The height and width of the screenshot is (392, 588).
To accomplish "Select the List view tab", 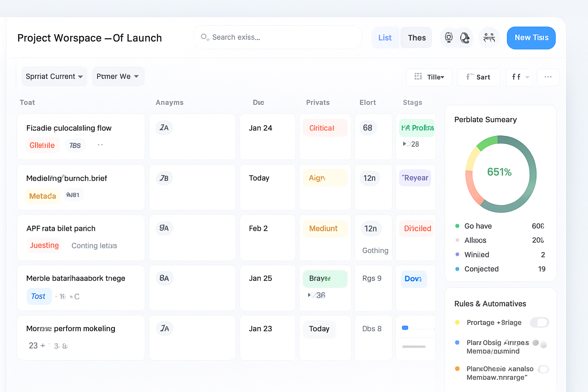I will [385, 38].
